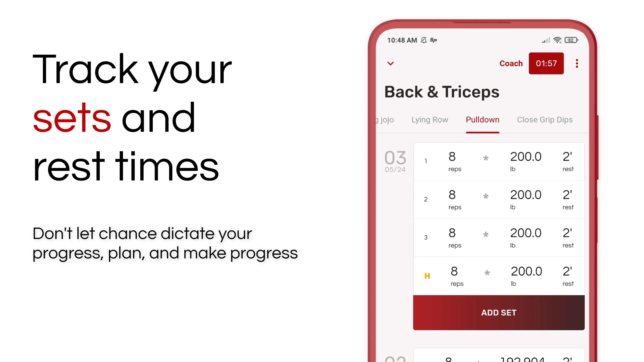
Task: Enable or disable Coach mode toggle
Action: click(511, 63)
